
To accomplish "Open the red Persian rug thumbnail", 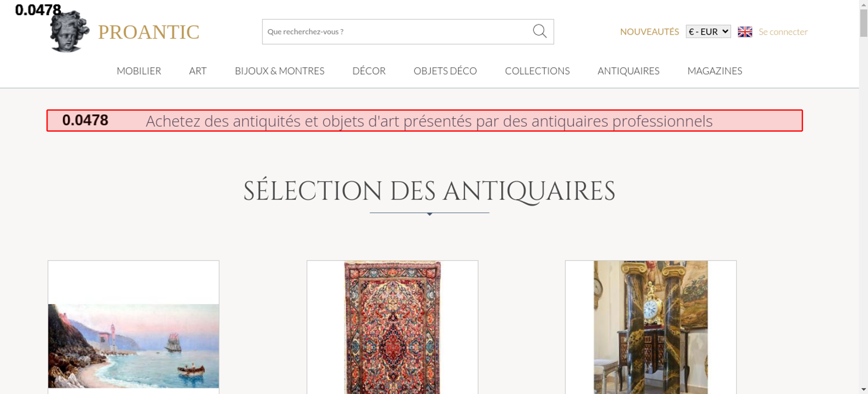I will click(x=392, y=328).
